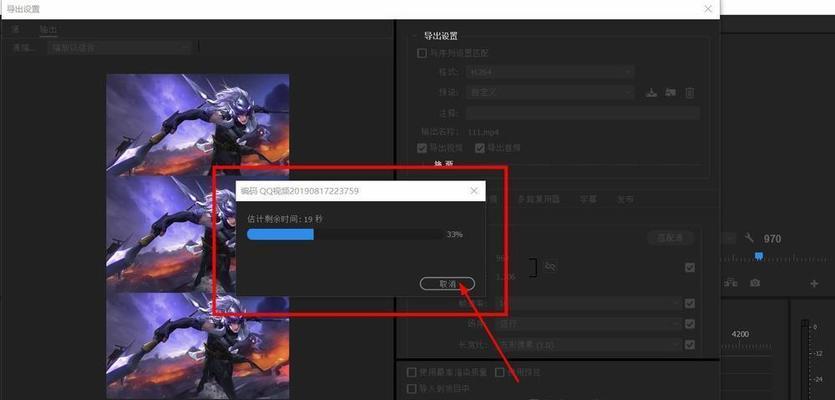Screen dimensions: 835x400
Task: Open the format dropdown showing H.264
Action: click(x=550, y=71)
